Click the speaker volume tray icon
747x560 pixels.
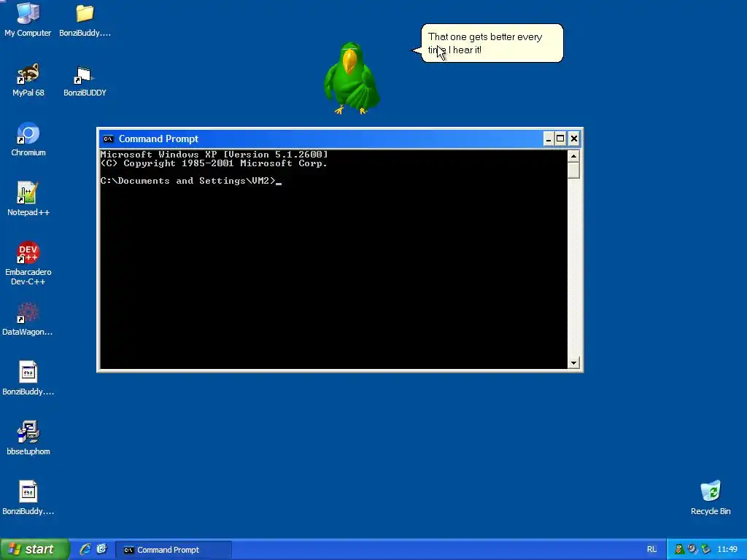692,549
